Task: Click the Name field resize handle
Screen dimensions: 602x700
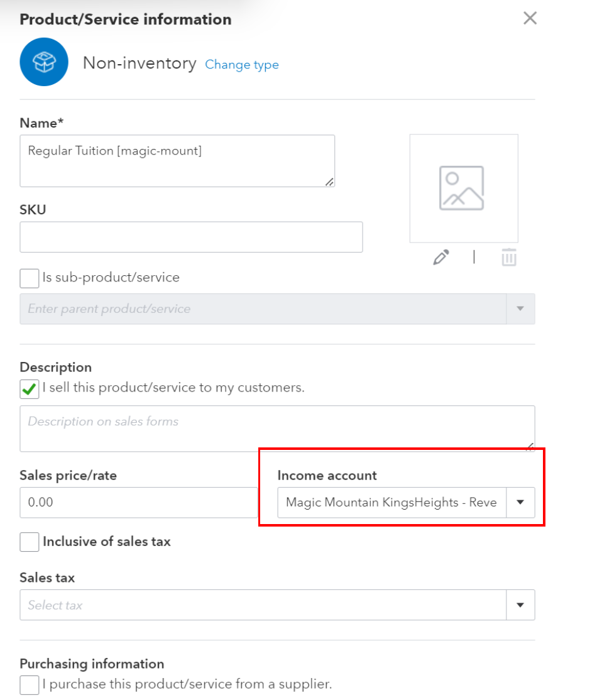Action: click(329, 182)
